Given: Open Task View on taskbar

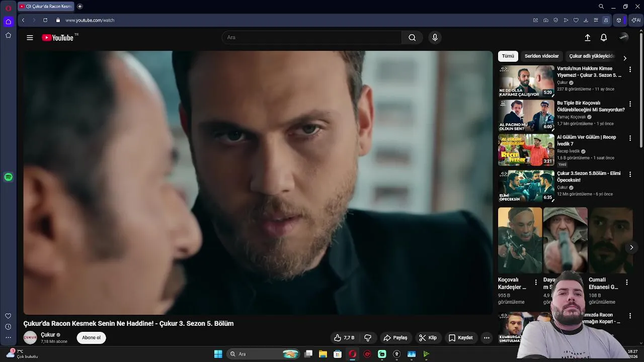Looking at the screenshot, I should point(308,354).
